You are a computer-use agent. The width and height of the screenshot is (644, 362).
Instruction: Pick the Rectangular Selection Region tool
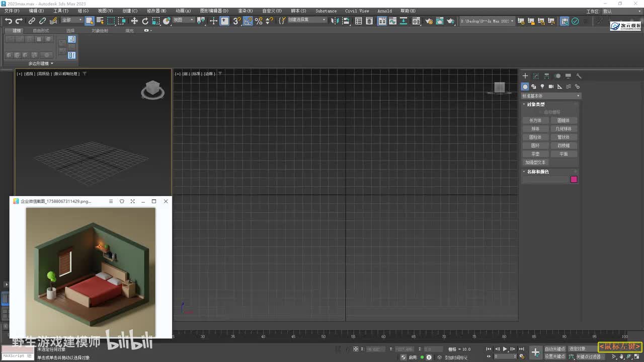(x=111, y=21)
